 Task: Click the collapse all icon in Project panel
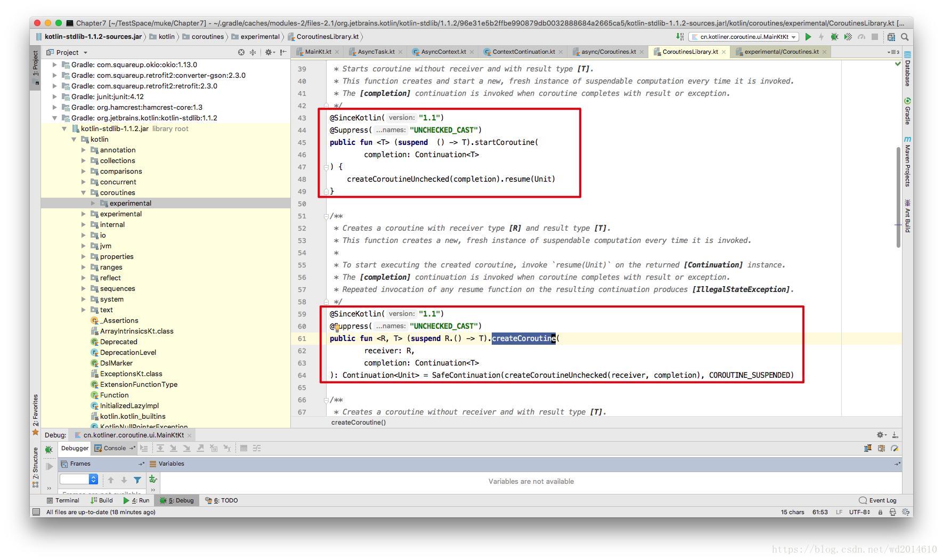(x=253, y=52)
